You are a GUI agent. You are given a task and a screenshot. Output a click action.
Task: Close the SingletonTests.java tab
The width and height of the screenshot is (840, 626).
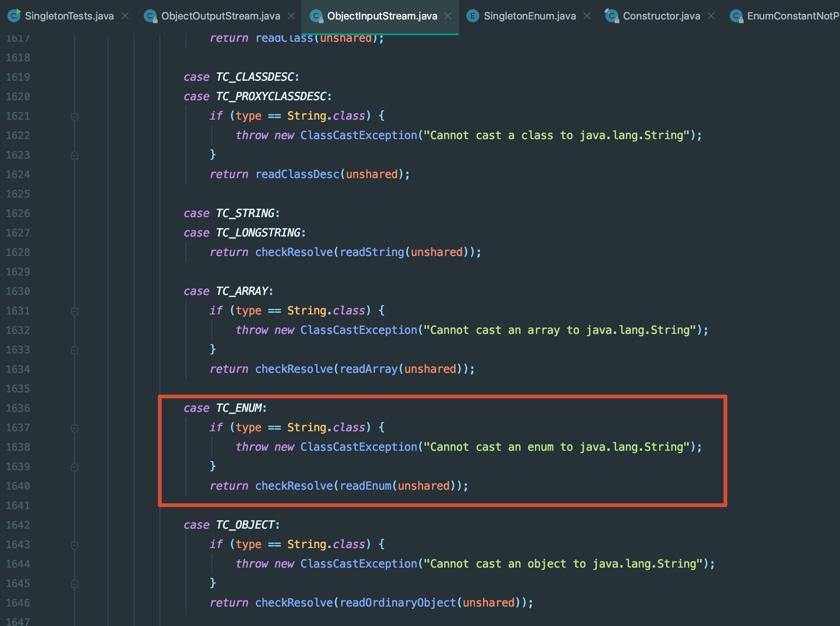click(x=125, y=16)
